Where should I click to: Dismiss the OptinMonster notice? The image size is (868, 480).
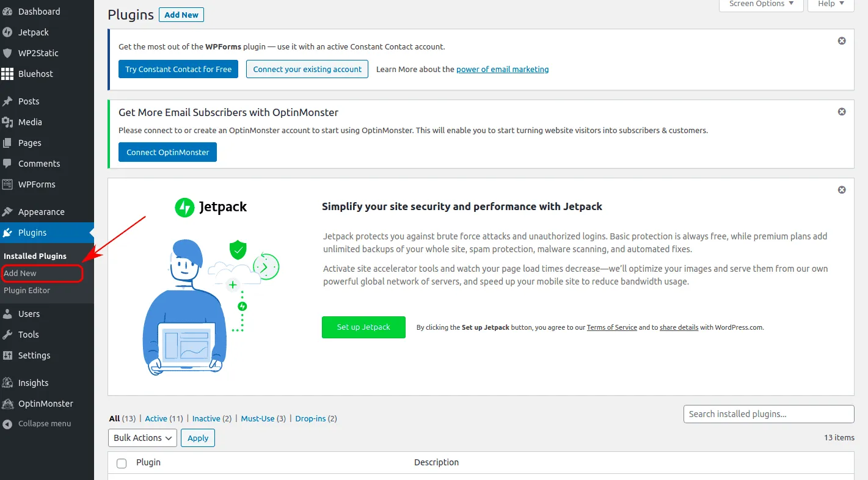point(842,112)
